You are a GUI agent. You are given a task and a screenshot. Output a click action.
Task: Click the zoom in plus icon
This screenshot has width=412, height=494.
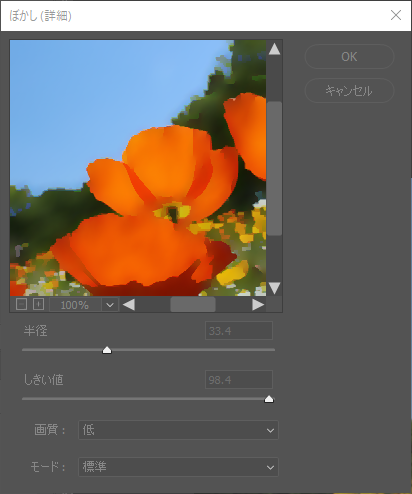(38, 304)
